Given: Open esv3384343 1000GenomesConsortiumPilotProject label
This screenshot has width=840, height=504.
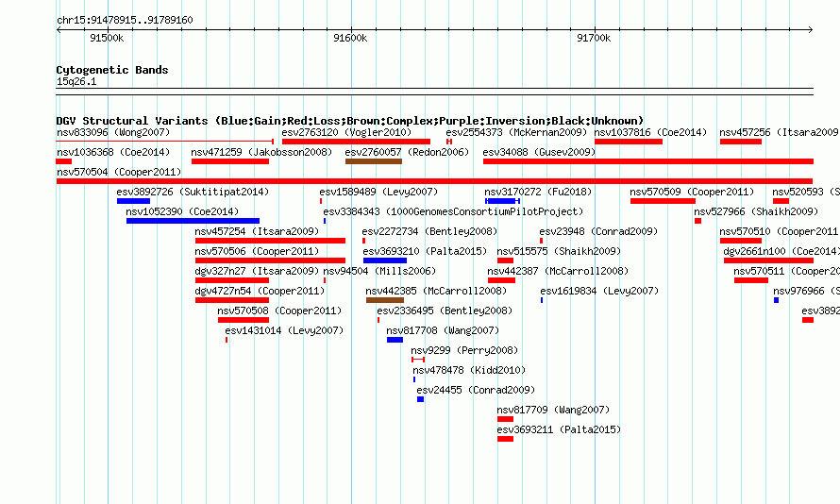Looking at the screenshot, I should (453, 211).
